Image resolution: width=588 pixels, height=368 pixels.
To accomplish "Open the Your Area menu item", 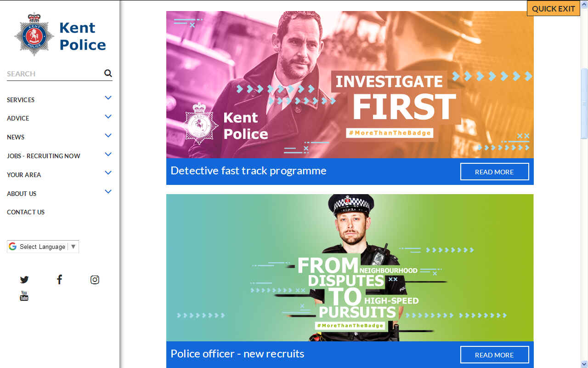I will 24,175.
